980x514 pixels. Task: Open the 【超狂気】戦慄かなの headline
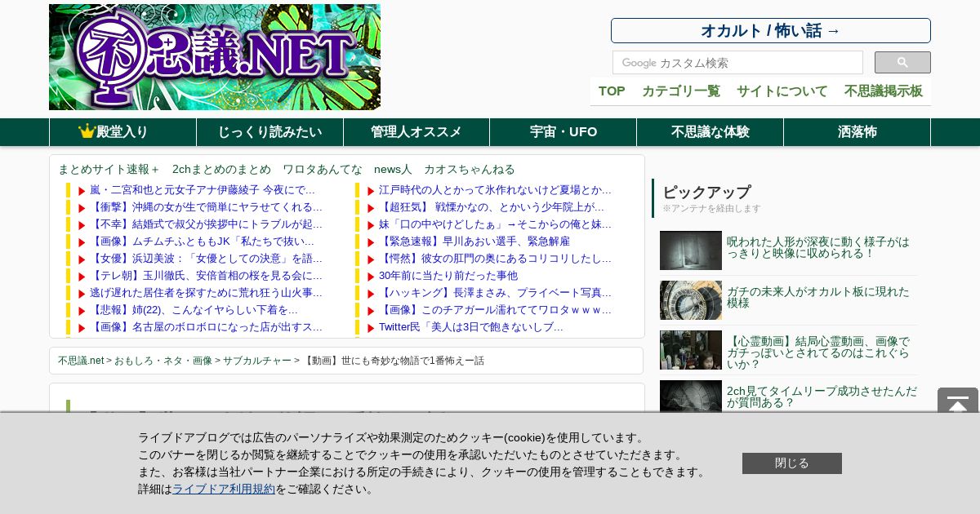pos(492,207)
